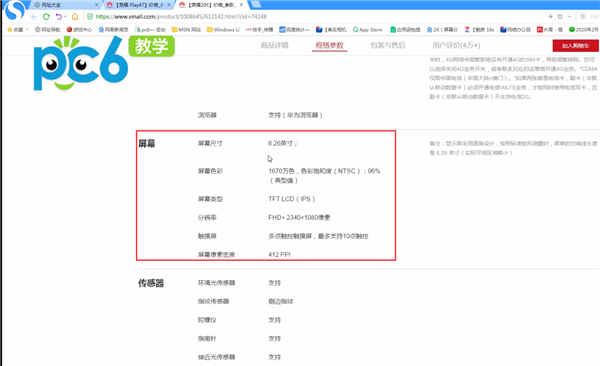
Task: Open a new tab with the tab bar button
Action: (255, 5)
